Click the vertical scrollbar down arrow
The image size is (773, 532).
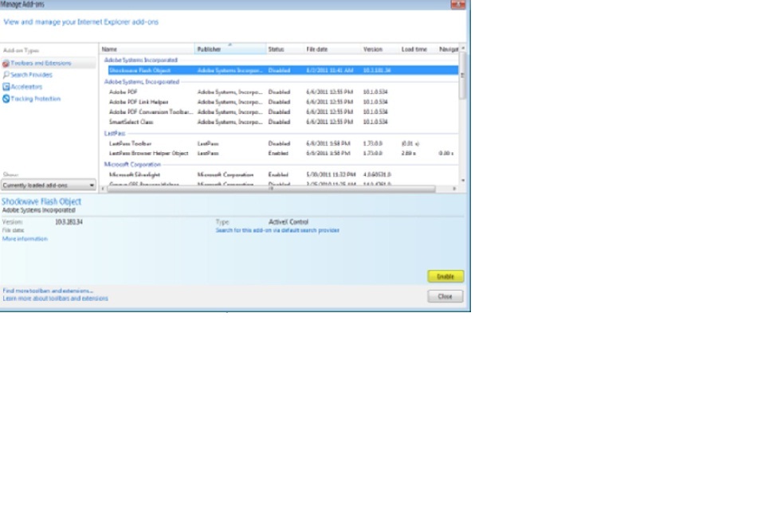pos(462,181)
